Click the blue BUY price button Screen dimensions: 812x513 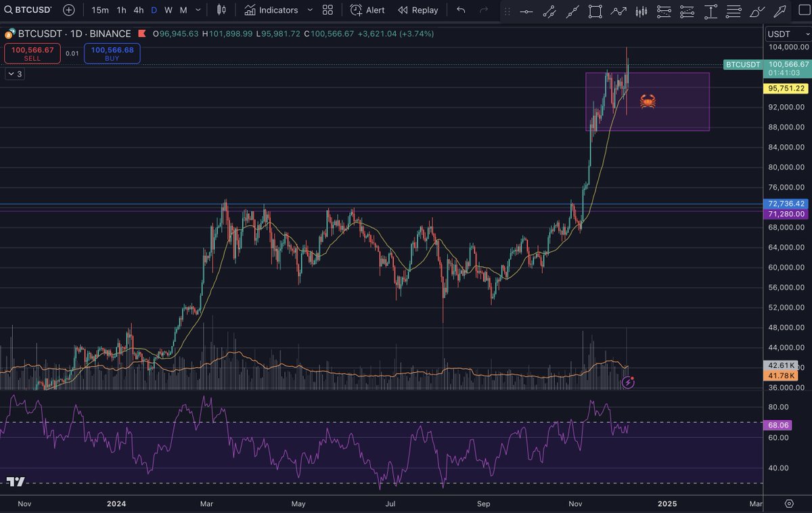point(112,53)
